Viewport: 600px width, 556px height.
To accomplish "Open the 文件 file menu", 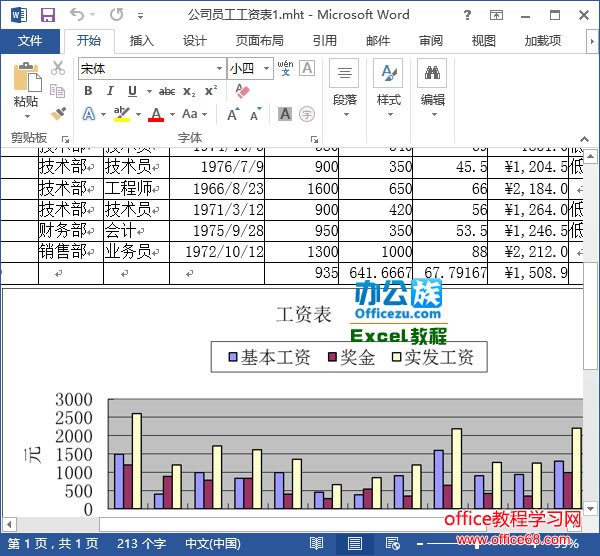I will point(30,41).
